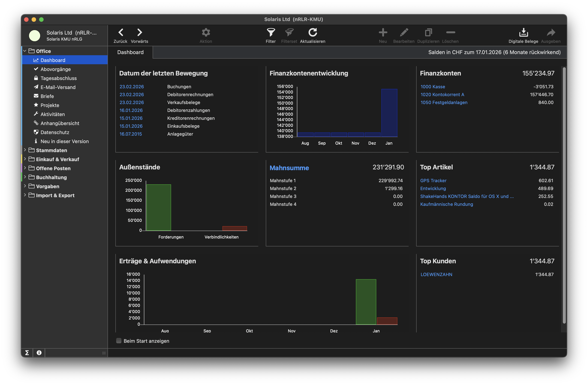Click the Neu plus icon
Screen dimensions: 588x385
(383, 32)
